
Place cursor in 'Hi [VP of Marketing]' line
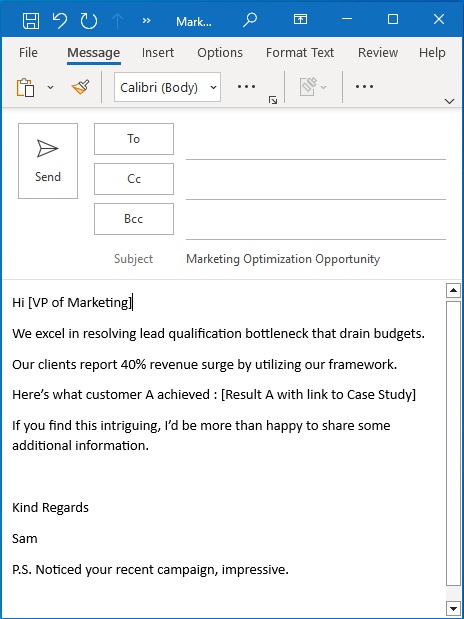[x=72, y=303]
